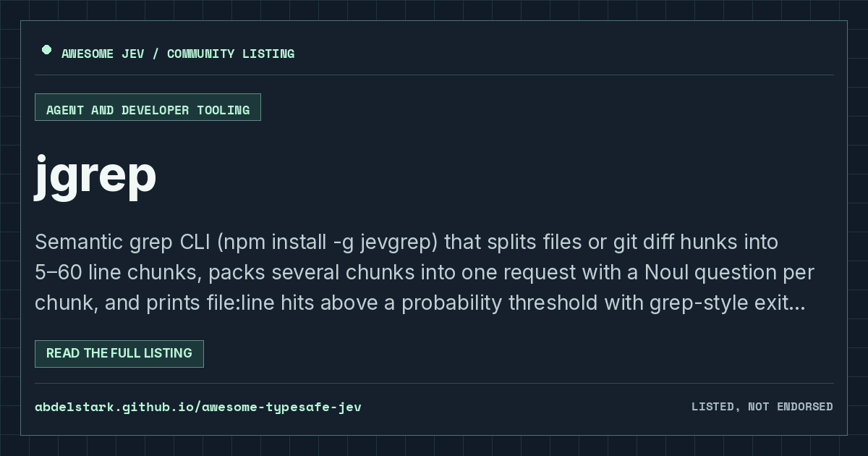Open the abdelstark.github.io/awesome-typesafe-jev link
Image resolution: width=868 pixels, height=456 pixels.
click(198, 407)
